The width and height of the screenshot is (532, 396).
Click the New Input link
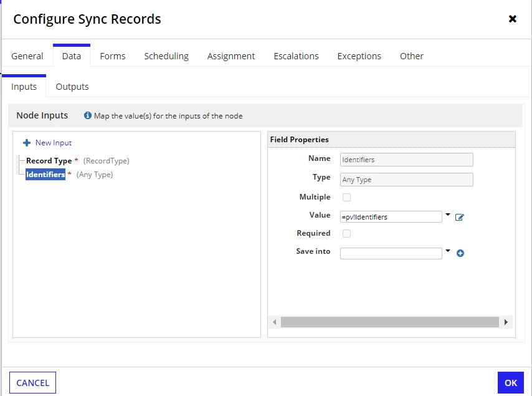pyautogui.click(x=54, y=143)
